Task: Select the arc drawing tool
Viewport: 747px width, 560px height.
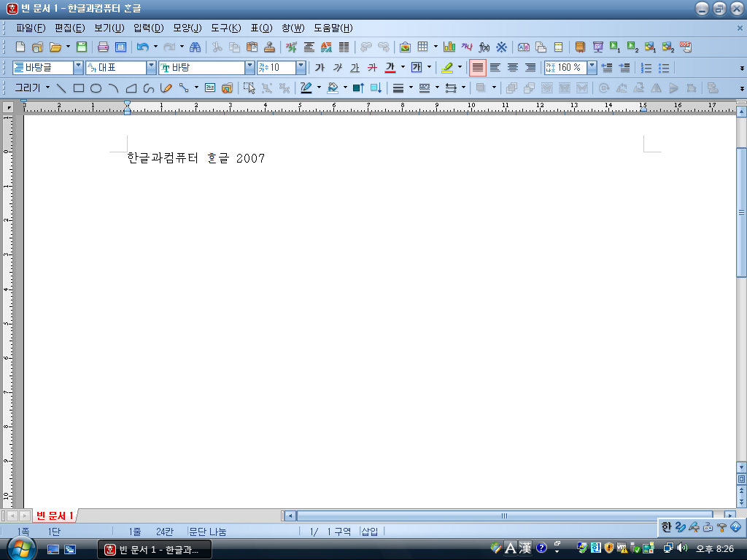Action: pos(113,88)
